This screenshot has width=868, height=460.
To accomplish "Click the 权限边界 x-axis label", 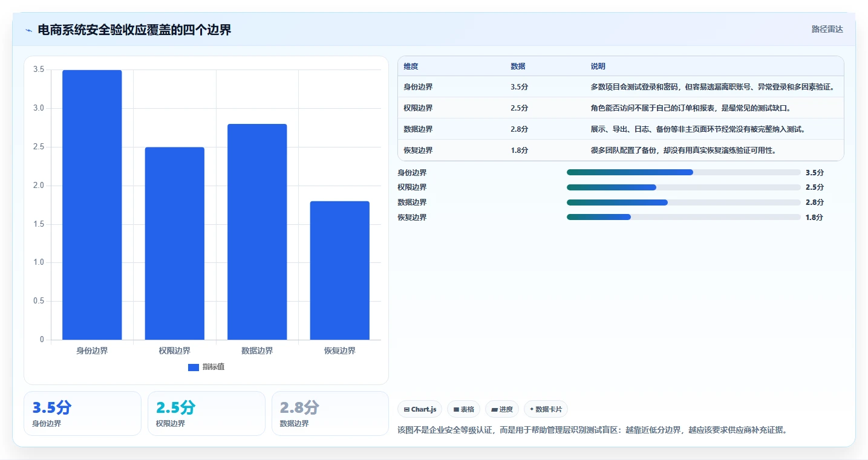I will click(175, 351).
